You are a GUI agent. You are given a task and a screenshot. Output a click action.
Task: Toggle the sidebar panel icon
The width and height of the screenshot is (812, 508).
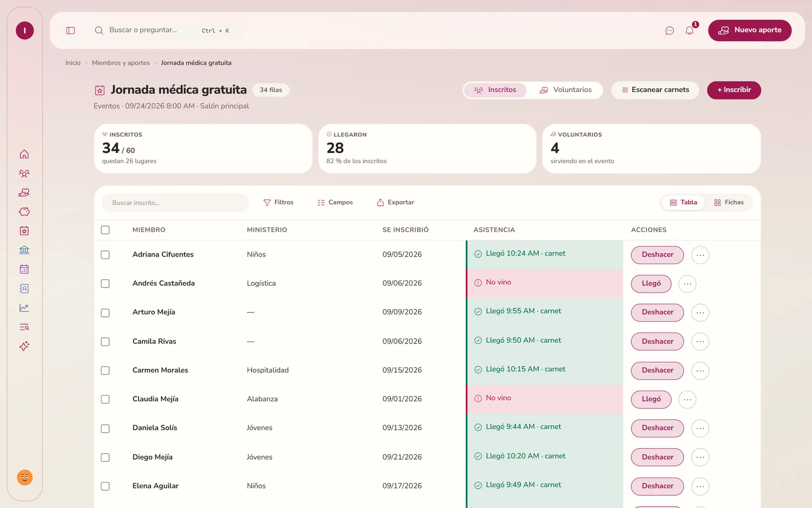(x=71, y=30)
